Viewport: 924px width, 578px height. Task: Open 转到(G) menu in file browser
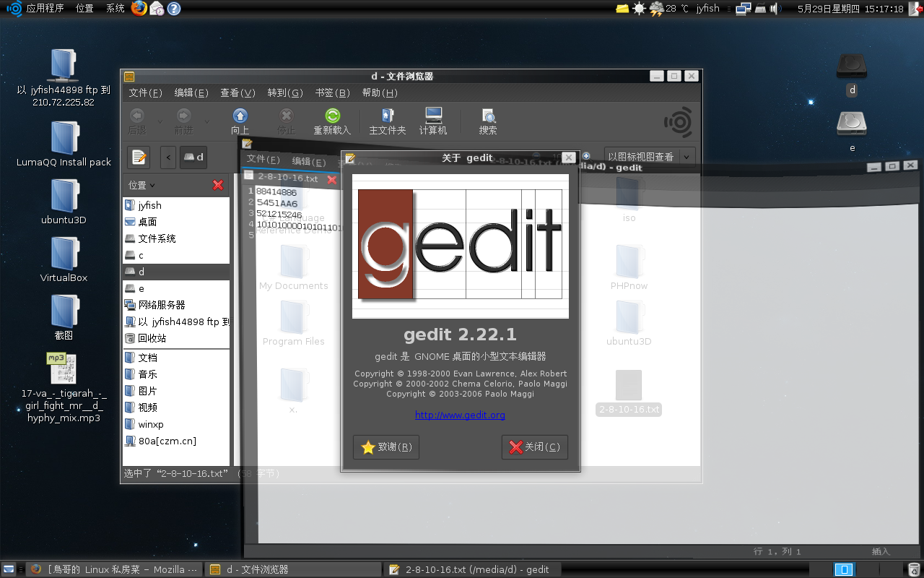pyautogui.click(x=285, y=92)
